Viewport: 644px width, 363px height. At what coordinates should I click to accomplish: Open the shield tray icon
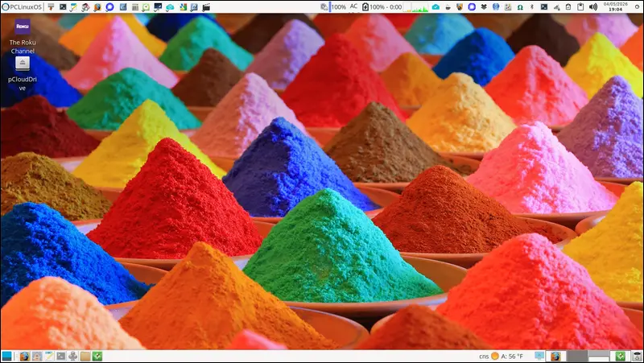click(x=460, y=7)
